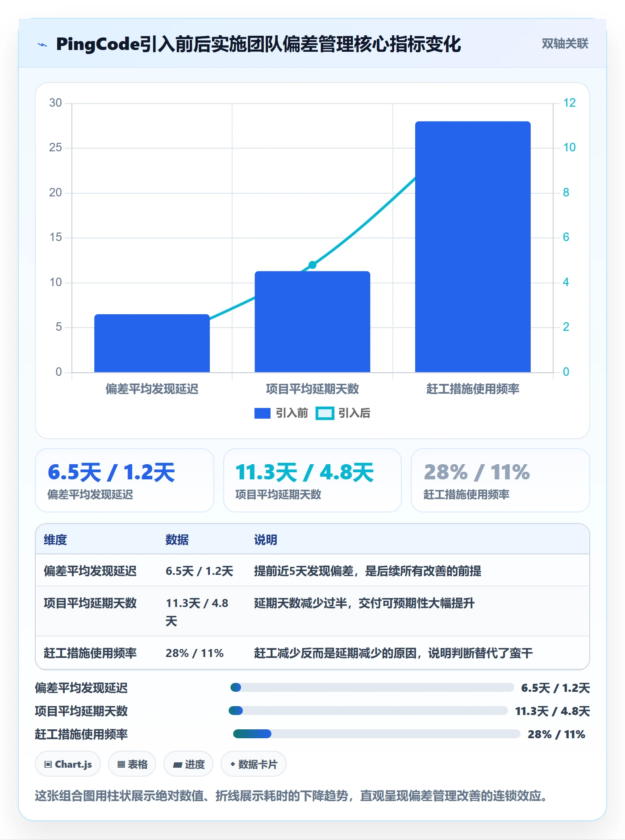Click the 维度 column header
625x840 pixels.
pyautogui.click(x=55, y=540)
